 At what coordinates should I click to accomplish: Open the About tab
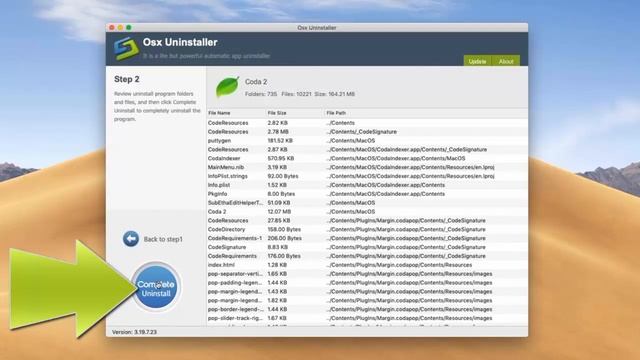506,61
